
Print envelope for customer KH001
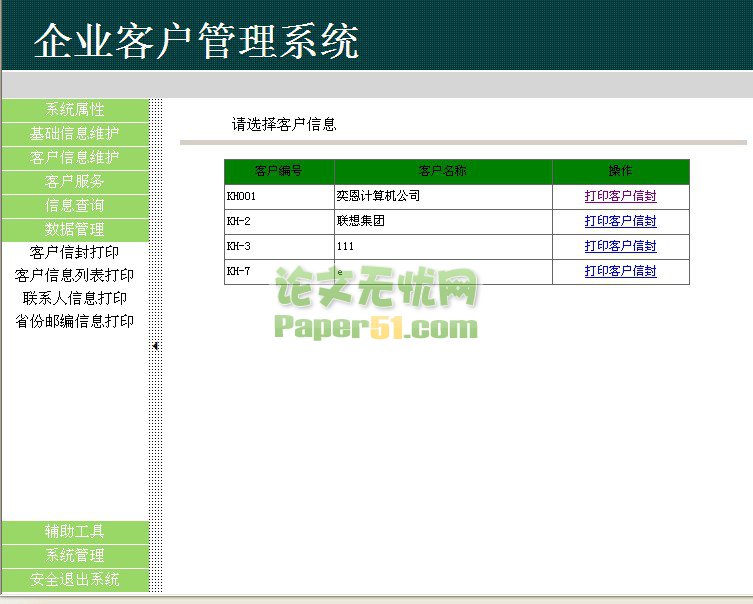coord(620,196)
